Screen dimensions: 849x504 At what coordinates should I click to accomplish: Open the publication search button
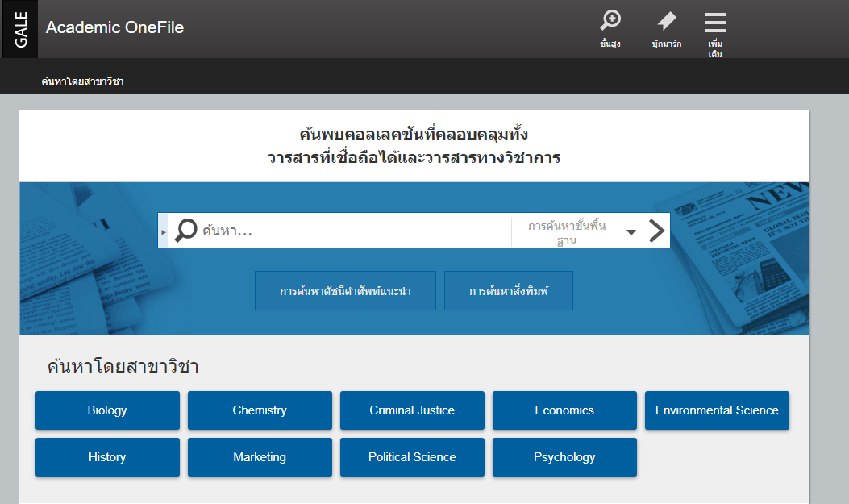tap(509, 290)
